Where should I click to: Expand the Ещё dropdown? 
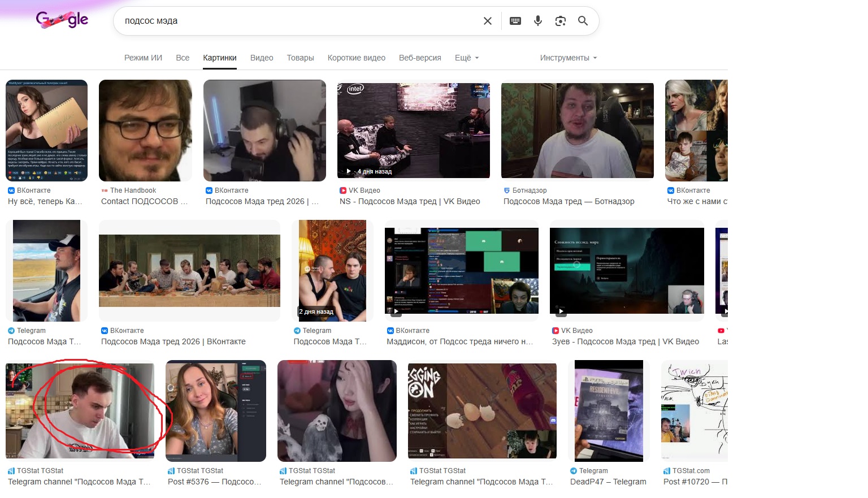pos(467,58)
